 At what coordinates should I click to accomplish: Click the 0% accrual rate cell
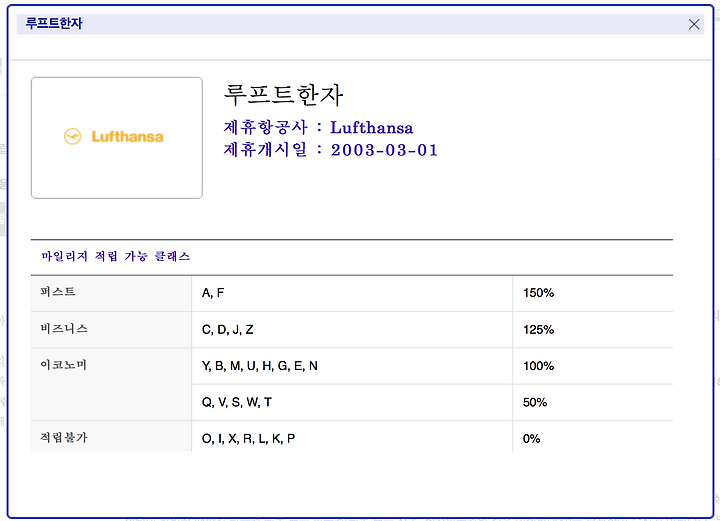(593, 437)
